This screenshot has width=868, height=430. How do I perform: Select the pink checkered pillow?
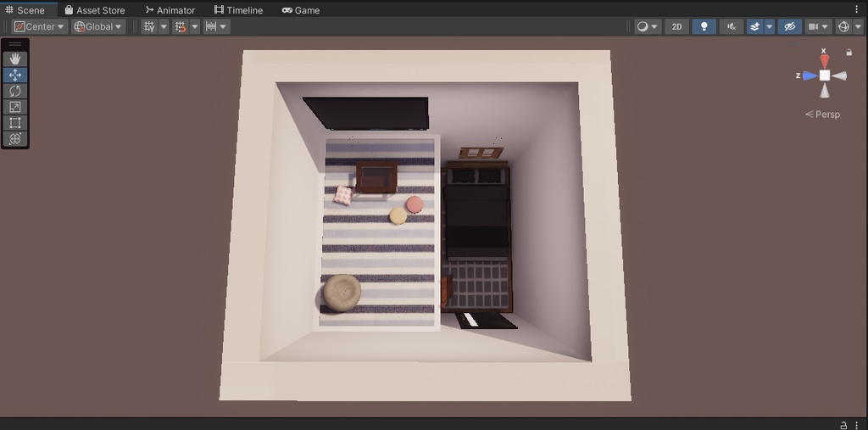343,195
